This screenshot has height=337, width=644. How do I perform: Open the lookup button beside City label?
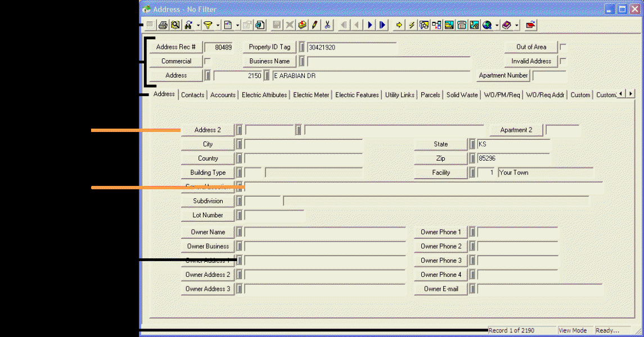coord(239,144)
